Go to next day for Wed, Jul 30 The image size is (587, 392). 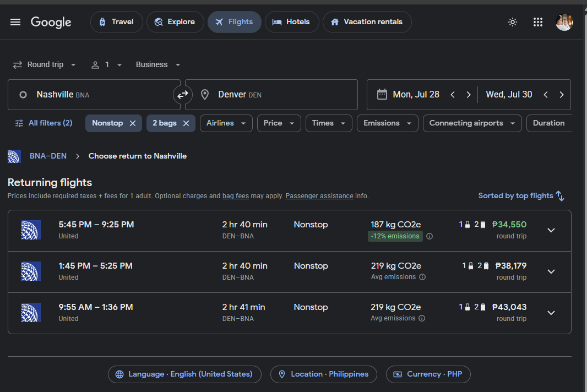coord(562,95)
